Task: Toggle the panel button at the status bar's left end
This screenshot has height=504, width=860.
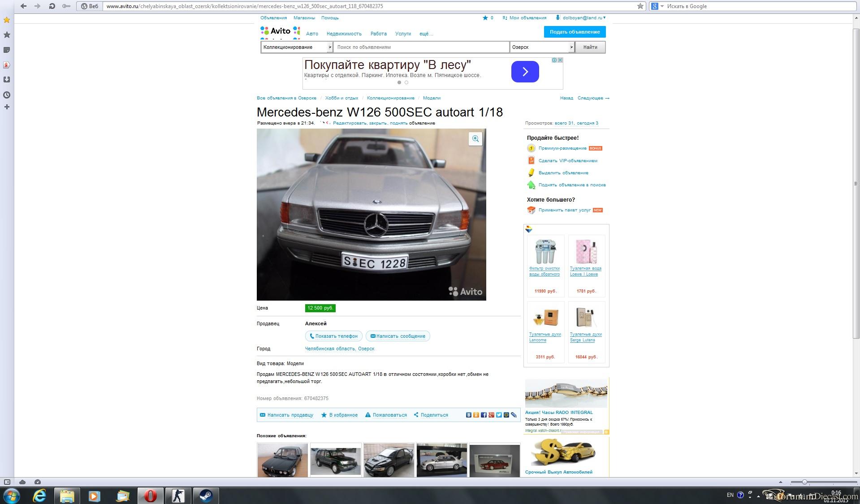Action: 7,482
